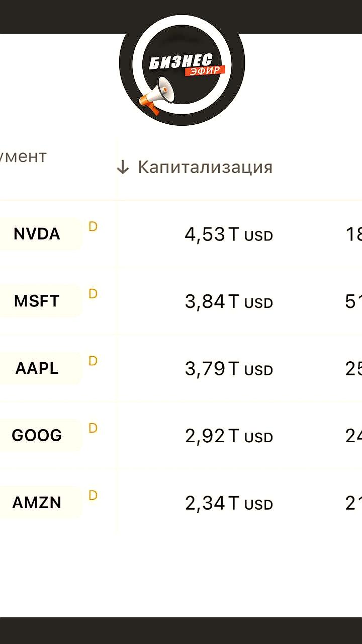Select the 2,34 T USD capitalization cell
The image size is (362, 644).
pyautogui.click(x=229, y=503)
